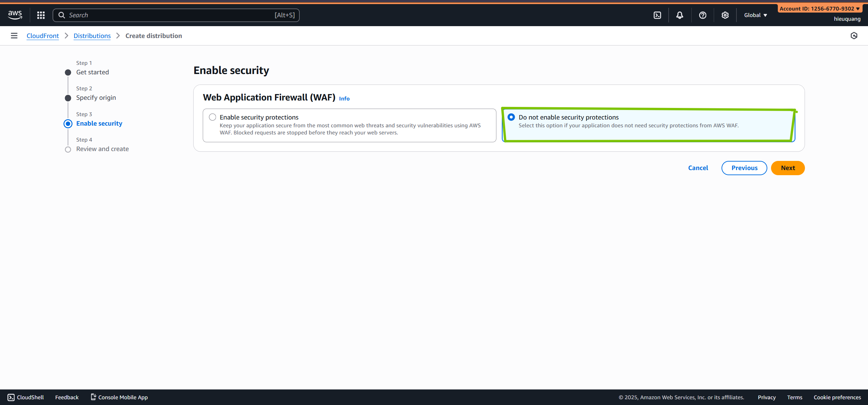The height and width of the screenshot is (405, 868).
Task: Go to the CloudFront breadcrumb
Action: click(x=43, y=36)
